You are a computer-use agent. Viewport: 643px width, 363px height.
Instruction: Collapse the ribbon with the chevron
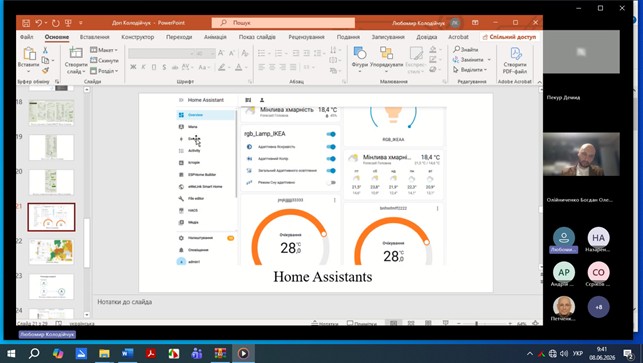[x=539, y=82]
